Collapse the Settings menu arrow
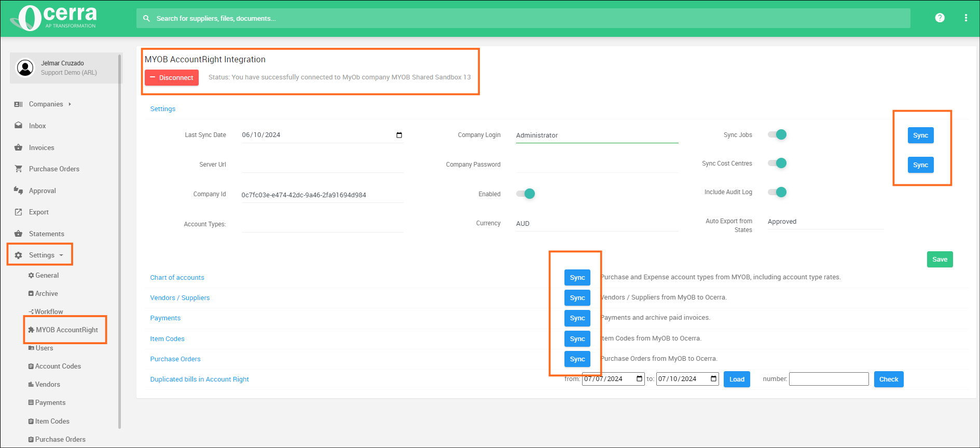This screenshot has height=448, width=980. [61, 255]
